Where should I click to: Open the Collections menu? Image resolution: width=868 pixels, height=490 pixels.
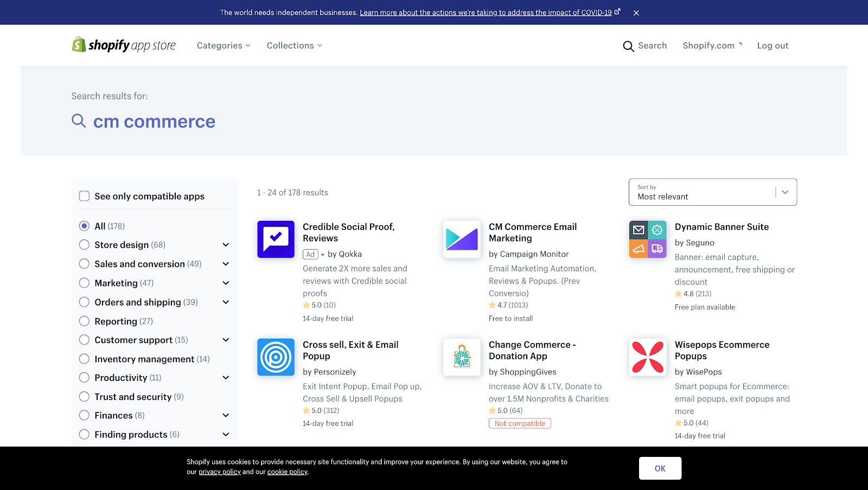[295, 46]
